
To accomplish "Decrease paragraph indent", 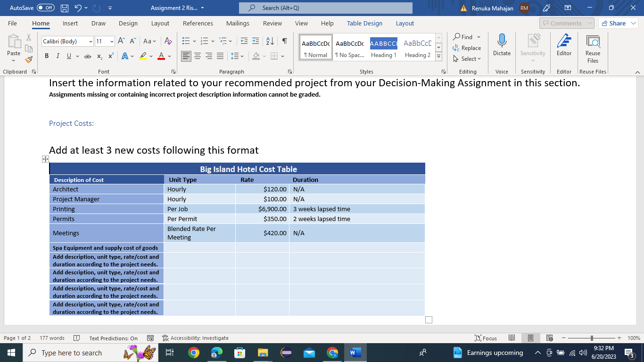I will point(244,41).
